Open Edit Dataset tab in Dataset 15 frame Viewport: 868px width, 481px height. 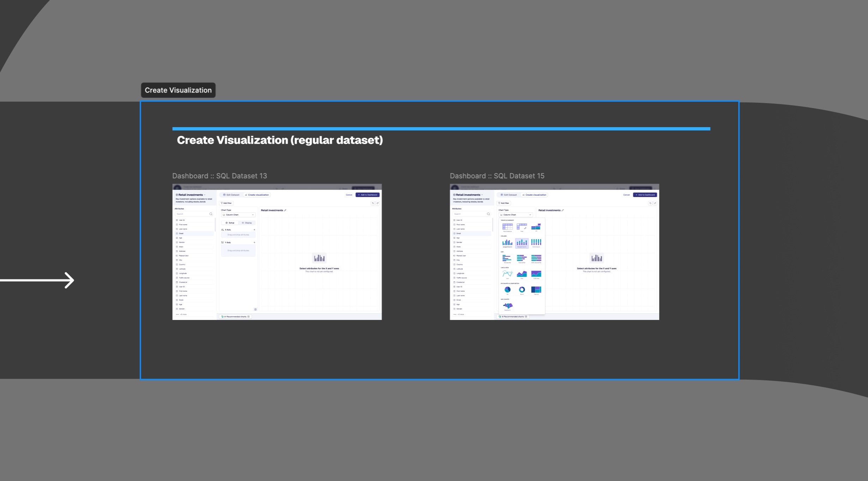[x=508, y=195]
